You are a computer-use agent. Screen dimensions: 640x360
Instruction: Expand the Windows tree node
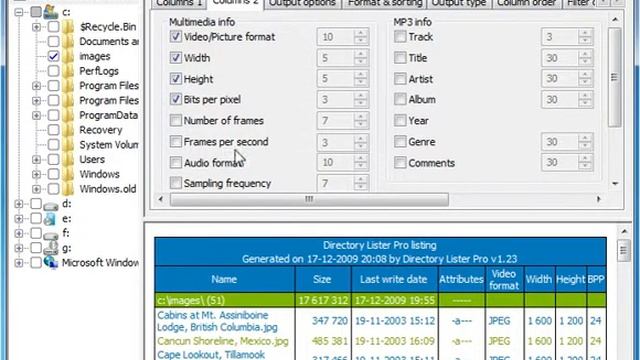[36, 174]
